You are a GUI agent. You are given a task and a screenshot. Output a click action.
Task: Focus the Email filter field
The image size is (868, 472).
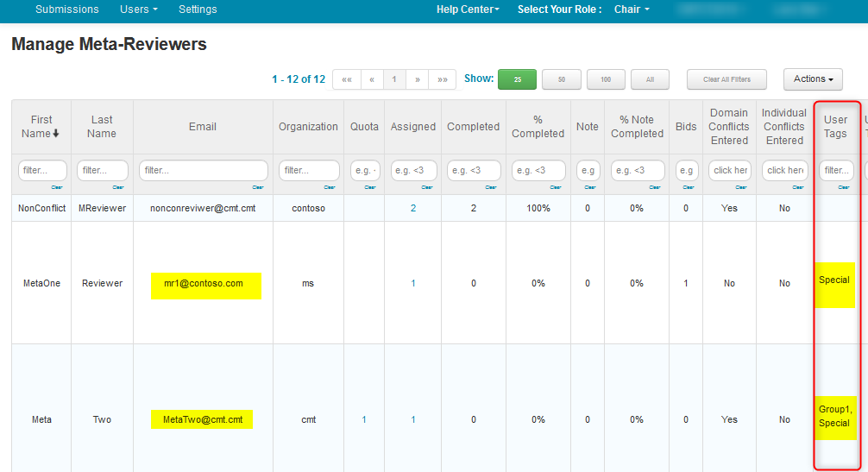(x=203, y=171)
